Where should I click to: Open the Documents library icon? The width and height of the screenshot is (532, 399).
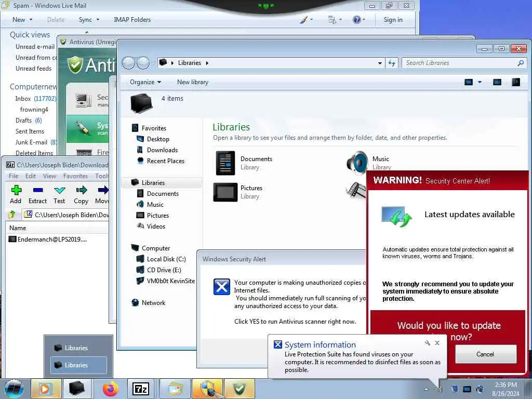pyautogui.click(x=225, y=163)
